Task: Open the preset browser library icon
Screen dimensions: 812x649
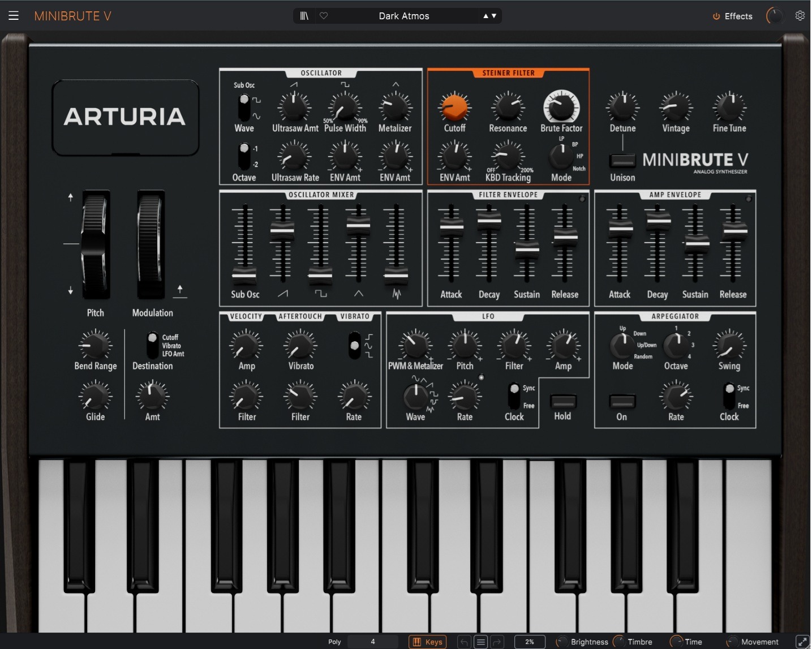Action: 304,16
